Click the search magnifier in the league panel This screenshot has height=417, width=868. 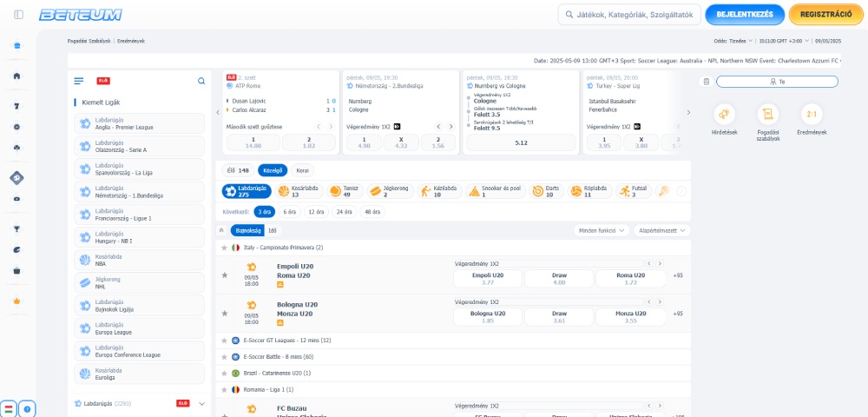tap(201, 81)
